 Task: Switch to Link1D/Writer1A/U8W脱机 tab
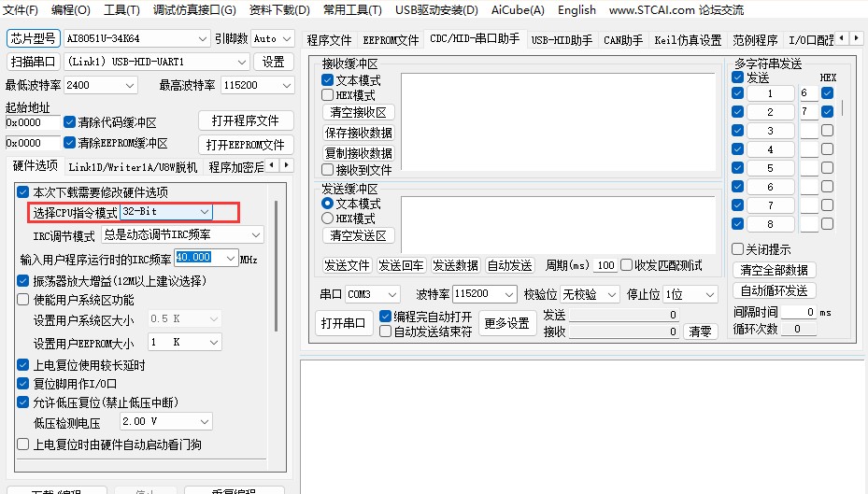point(133,166)
